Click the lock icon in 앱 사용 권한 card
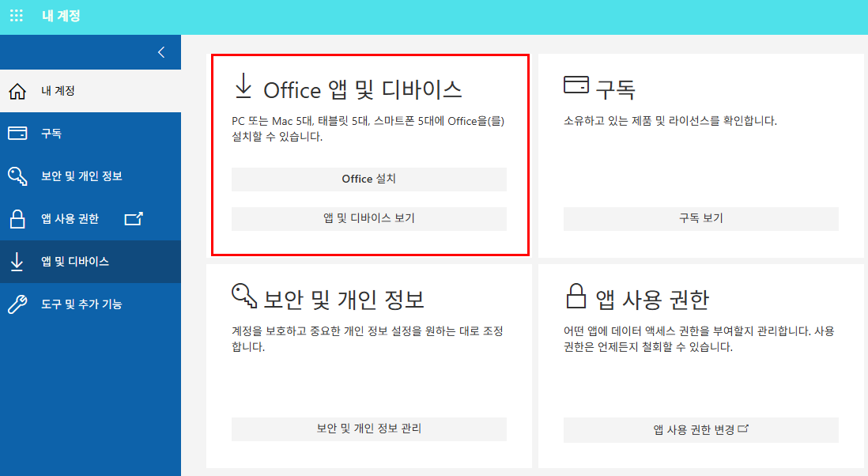The height and width of the screenshot is (476, 868). [x=576, y=296]
